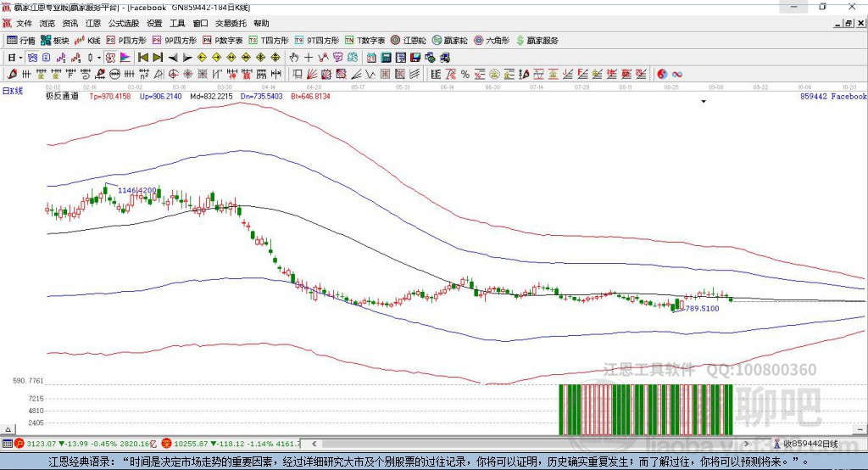This screenshot has width=868, height=470.
Task: Open the T四方形 tool
Action: click(x=269, y=41)
